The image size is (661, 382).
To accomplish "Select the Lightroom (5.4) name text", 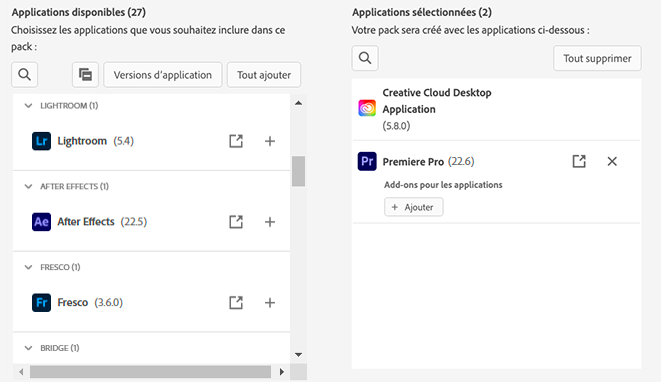I will (96, 141).
